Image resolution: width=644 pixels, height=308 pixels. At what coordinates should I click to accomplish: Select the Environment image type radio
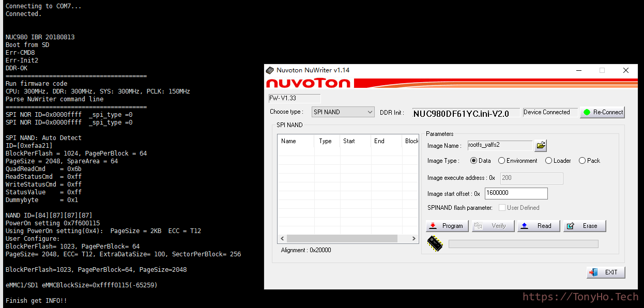click(x=501, y=161)
